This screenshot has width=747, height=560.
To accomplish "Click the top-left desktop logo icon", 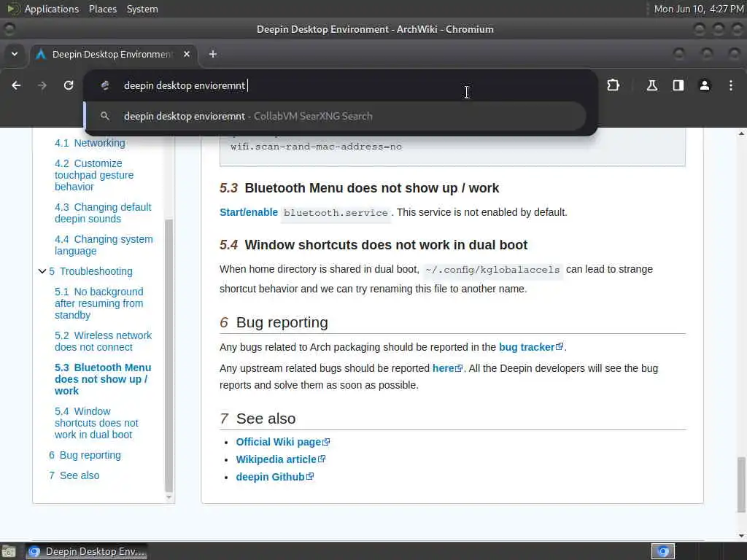I will (x=13, y=9).
